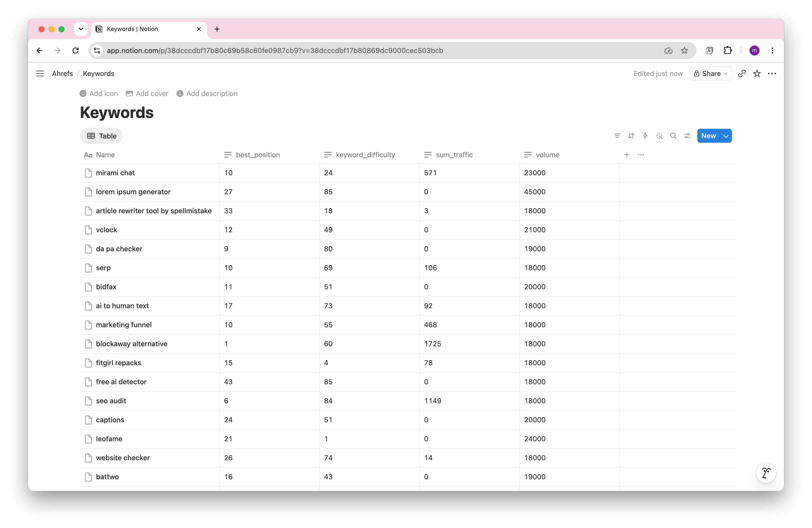812x528 pixels.
Task: Click the New button to add a row
Action: (x=708, y=136)
